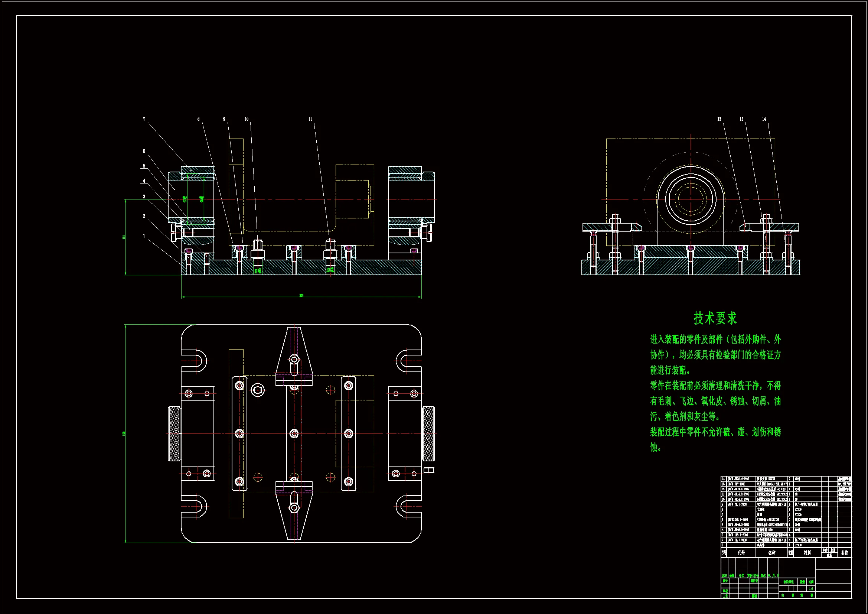Click part callout number 12

click(x=719, y=119)
